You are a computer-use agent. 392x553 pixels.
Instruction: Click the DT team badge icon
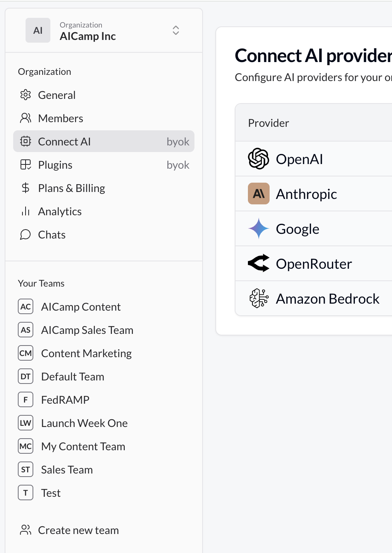coord(26,376)
